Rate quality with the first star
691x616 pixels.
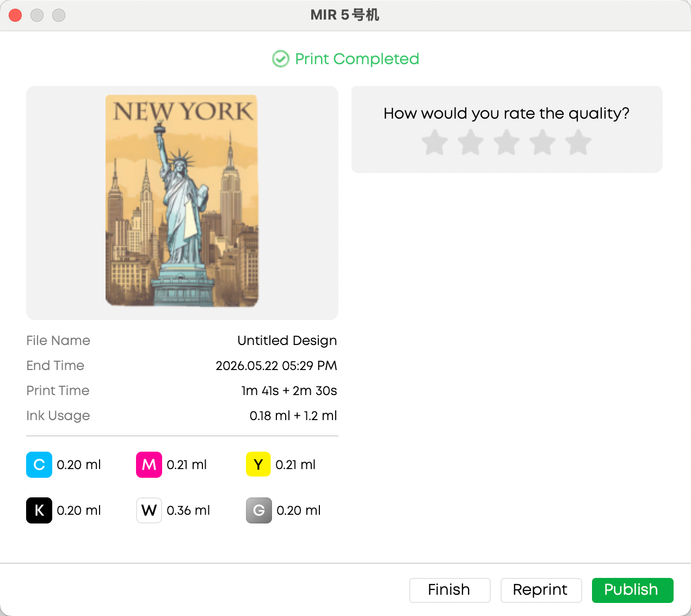(x=435, y=143)
